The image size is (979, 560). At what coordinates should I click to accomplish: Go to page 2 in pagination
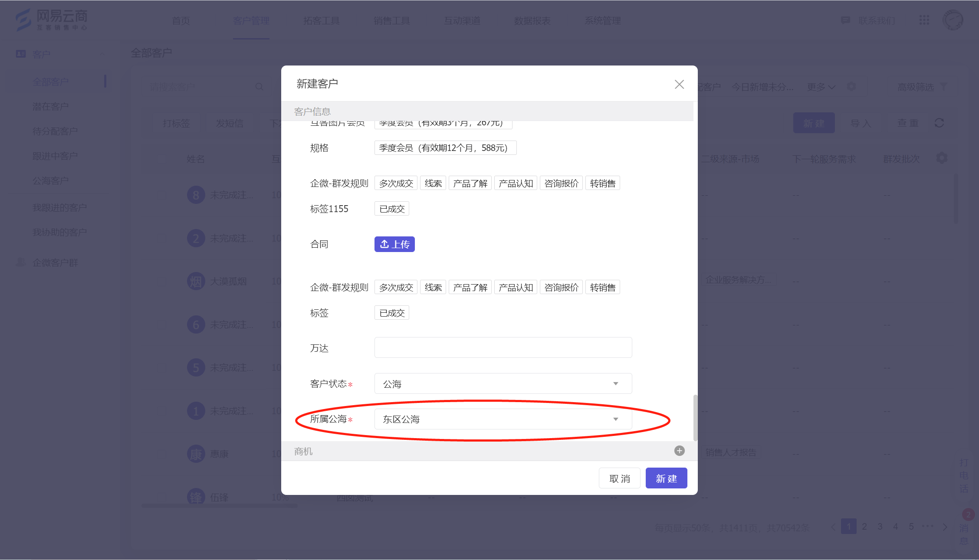click(x=864, y=526)
